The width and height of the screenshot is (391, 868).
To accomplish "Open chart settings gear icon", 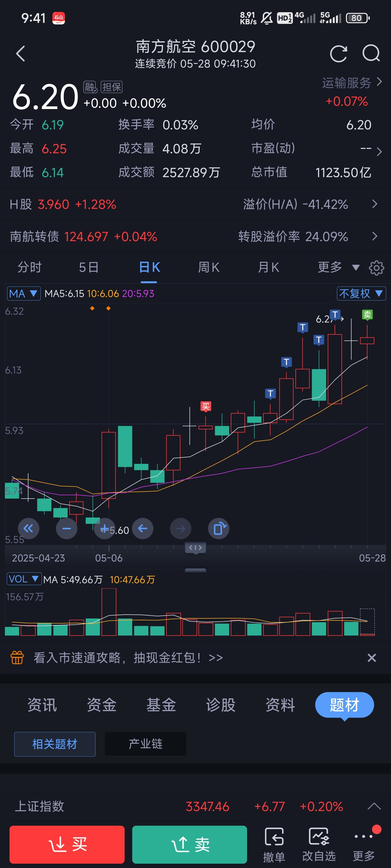I will click(376, 268).
